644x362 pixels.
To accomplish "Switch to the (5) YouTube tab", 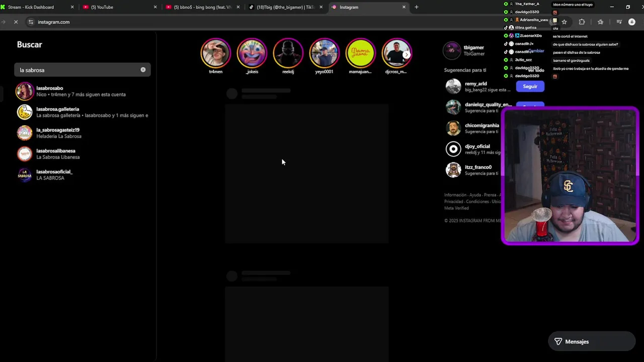I will pyautogui.click(x=119, y=7).
